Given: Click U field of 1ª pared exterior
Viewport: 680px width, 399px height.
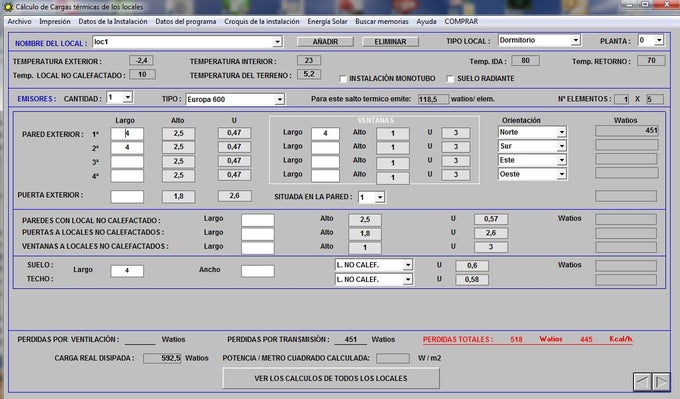Looking at the screenshot, I should [234, 133].
